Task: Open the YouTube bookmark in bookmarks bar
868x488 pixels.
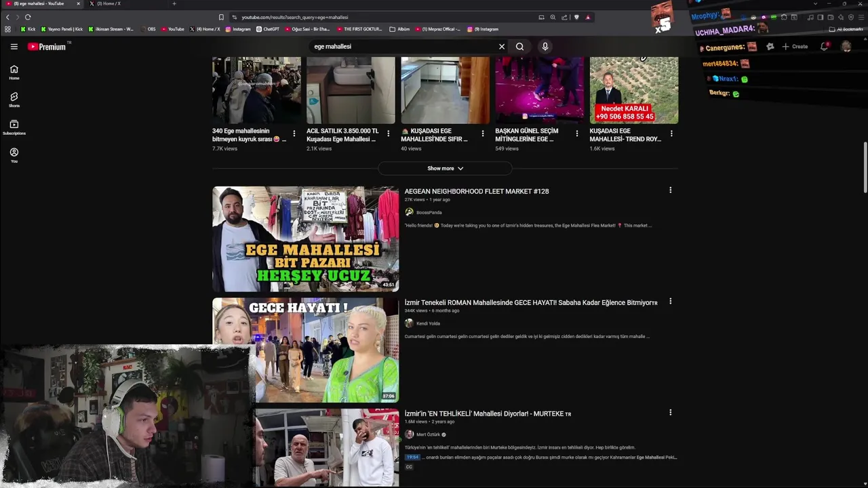Action: (172, 29)
